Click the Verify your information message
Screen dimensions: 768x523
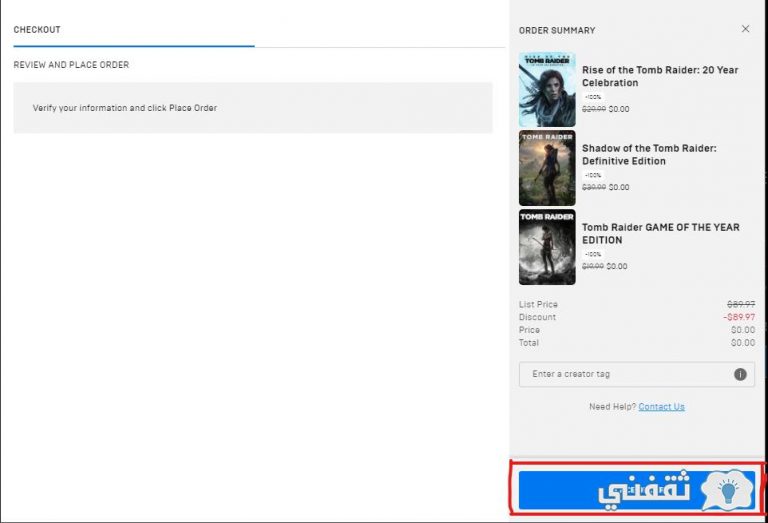125,108
